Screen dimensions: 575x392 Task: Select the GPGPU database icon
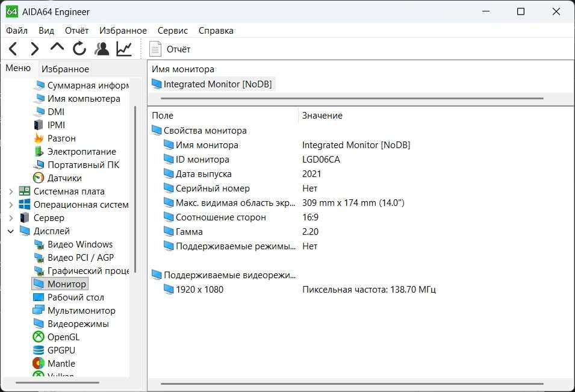(39, 350)
